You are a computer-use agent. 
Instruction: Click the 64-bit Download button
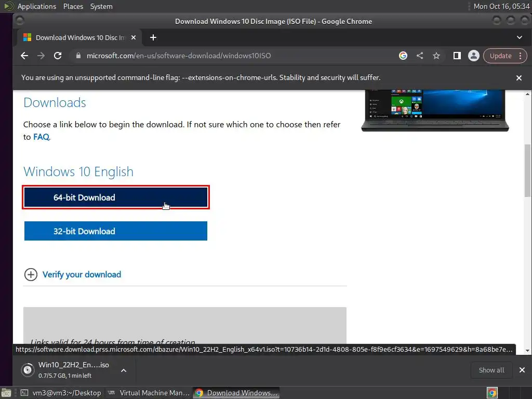tap(116, 197)
